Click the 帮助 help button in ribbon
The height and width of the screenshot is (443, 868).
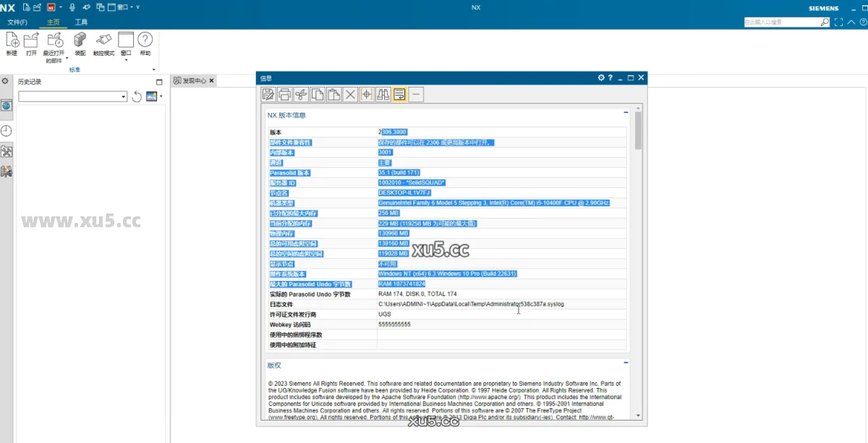pyautogui.click(x=145, y=41)
